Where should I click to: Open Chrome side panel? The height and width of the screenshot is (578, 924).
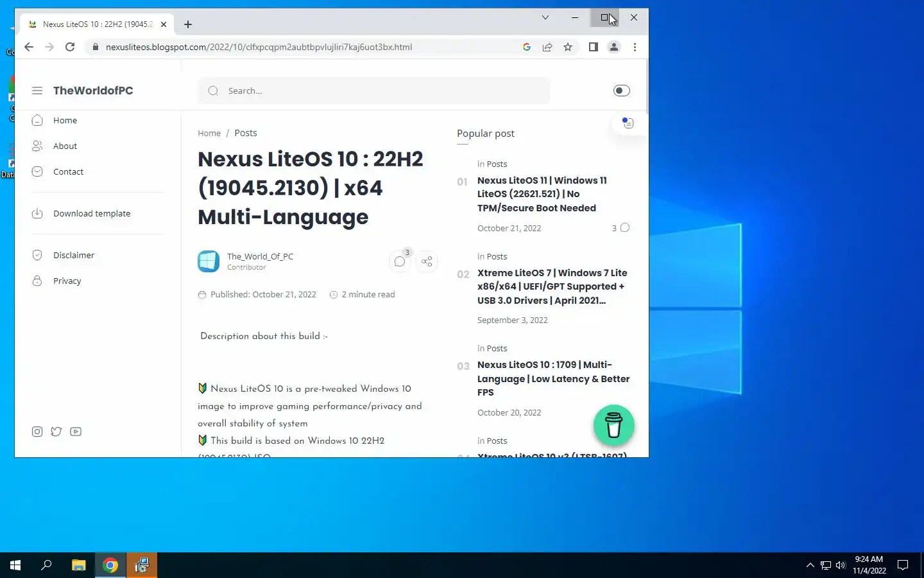point(594,47)
